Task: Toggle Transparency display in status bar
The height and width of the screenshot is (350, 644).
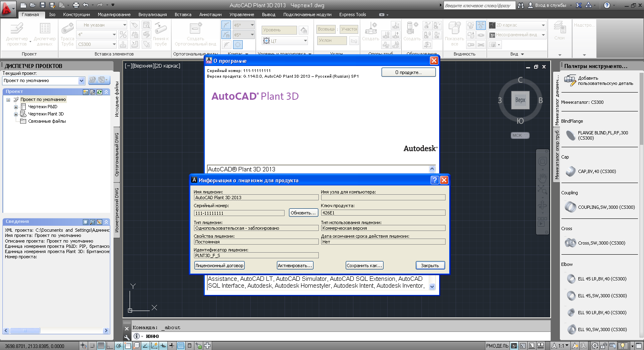Action: click(x=181, y=346)
